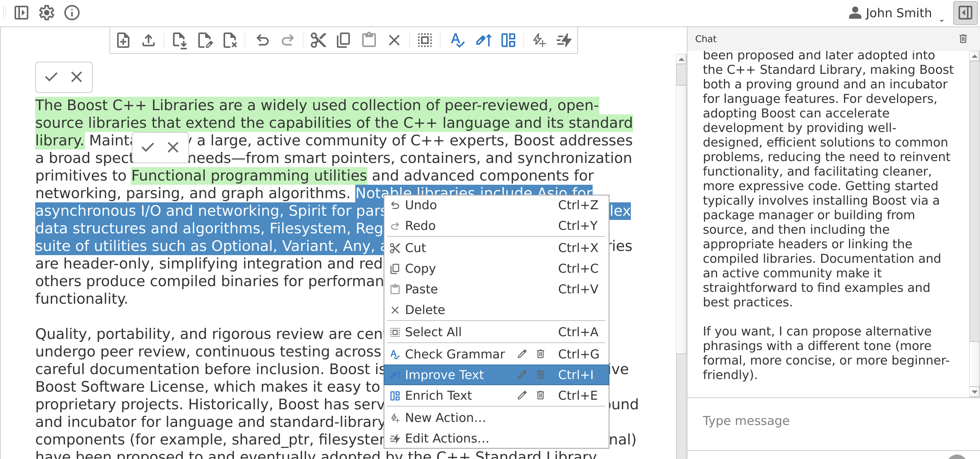
Task: Click the Chat panel title
Action: [706, 39]
